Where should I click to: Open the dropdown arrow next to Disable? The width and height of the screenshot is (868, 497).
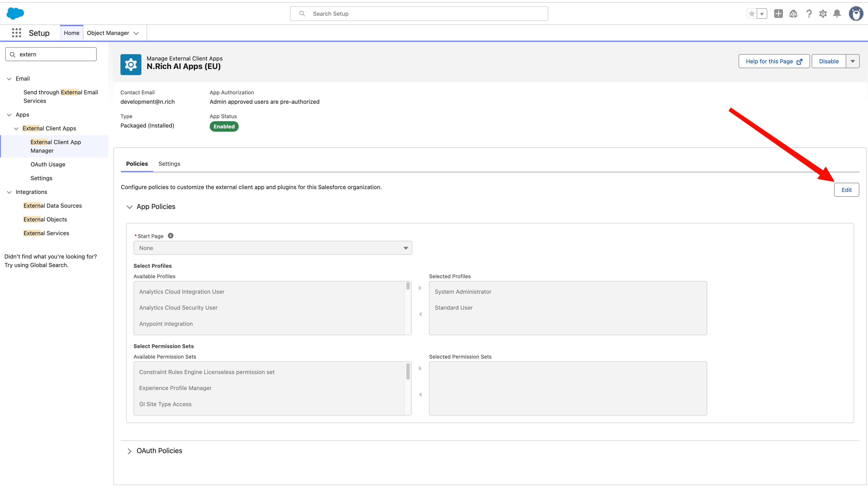tap(853, 61)
